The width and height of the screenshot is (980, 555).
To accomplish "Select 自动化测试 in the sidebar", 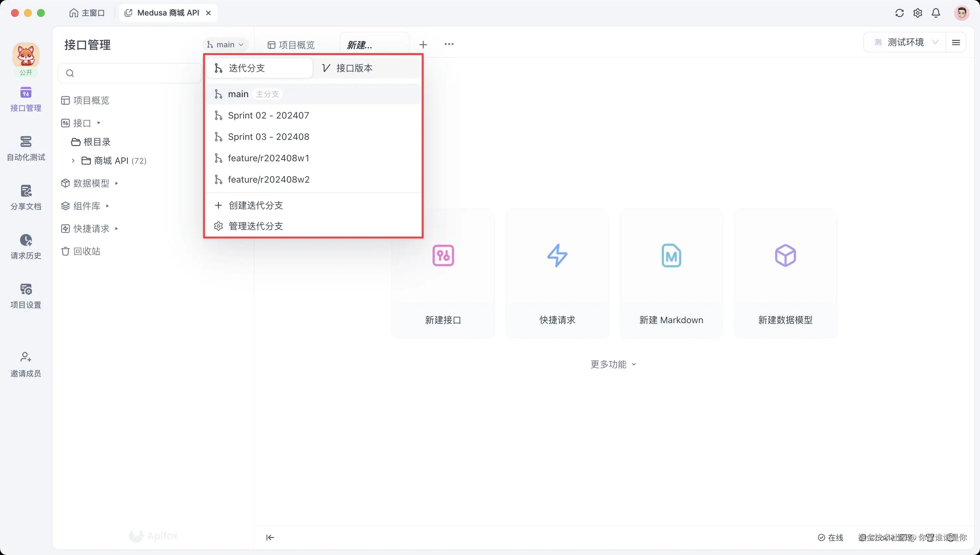I will (25, 149).
